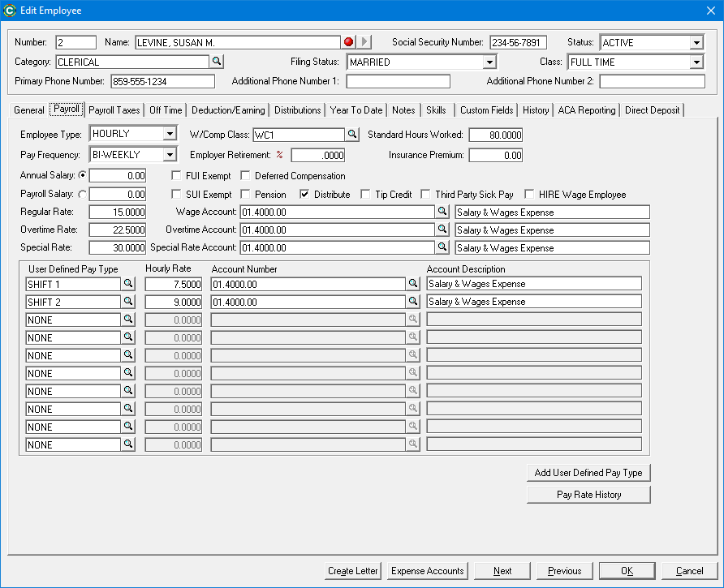Open the Category lookup magnifier
The width and height of the screenshot is (724, 588).
coord(217,62)
